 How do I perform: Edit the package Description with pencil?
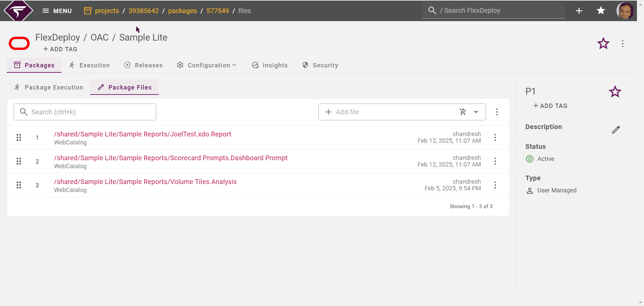coord(616,130)
